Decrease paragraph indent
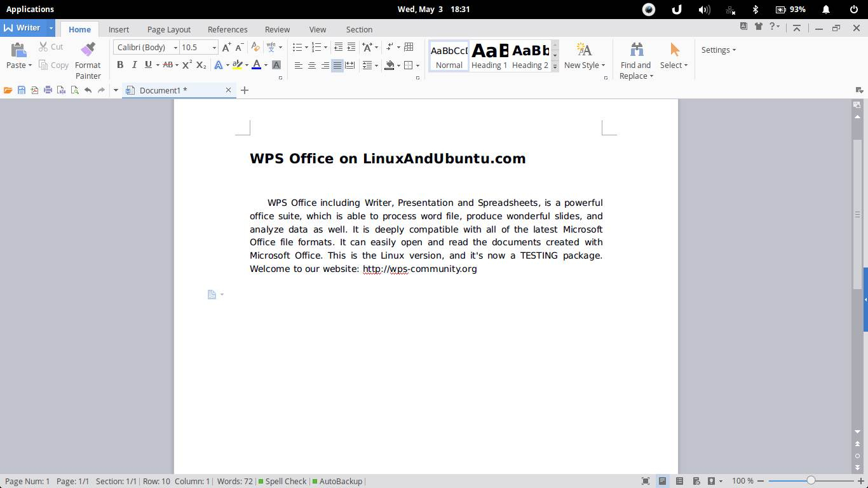The image size is (868, 488). point(338,47)
